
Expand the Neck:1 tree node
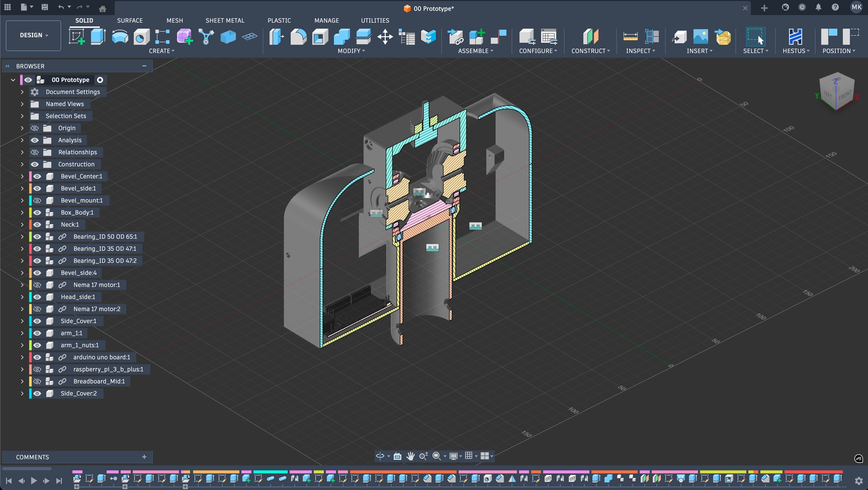click(22, 224)
